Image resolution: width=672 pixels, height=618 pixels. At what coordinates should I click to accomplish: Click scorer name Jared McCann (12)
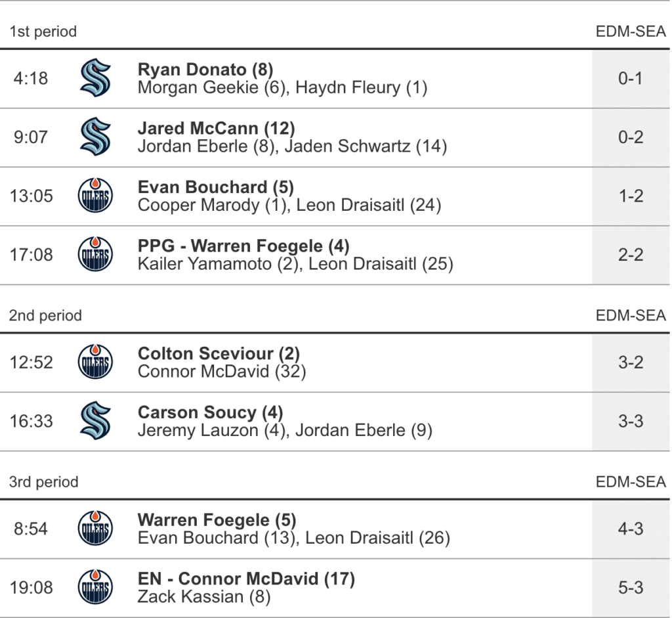[x=216, y=129]
